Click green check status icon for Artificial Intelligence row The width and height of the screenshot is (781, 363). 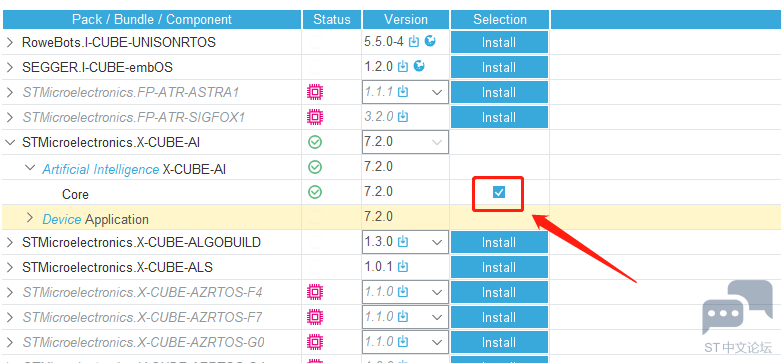315,167
